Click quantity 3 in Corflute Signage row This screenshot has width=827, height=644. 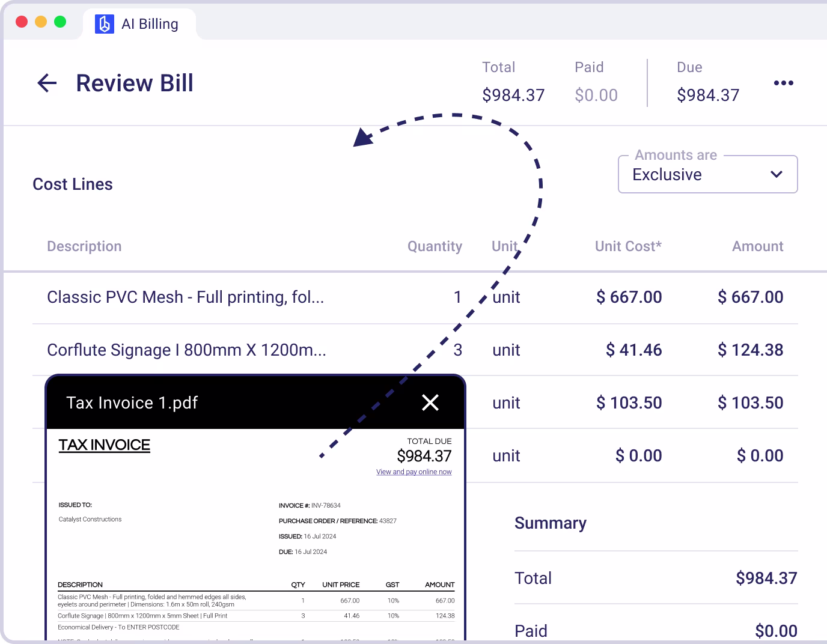(457, 350)
